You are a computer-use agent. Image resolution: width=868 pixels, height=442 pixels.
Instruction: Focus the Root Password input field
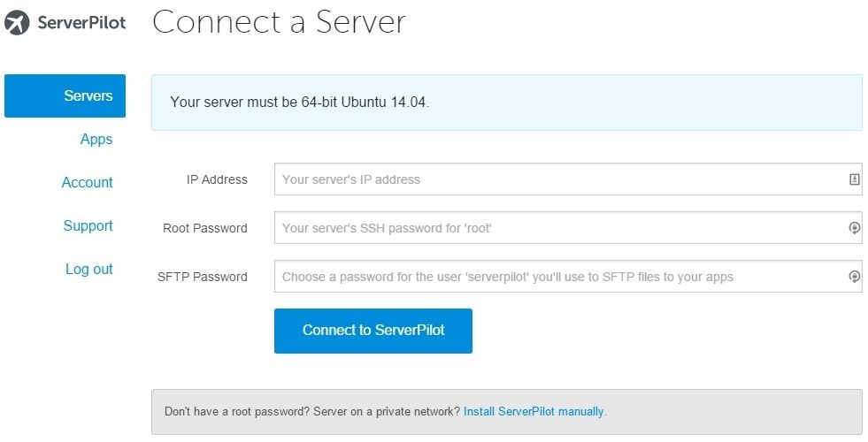568,228
